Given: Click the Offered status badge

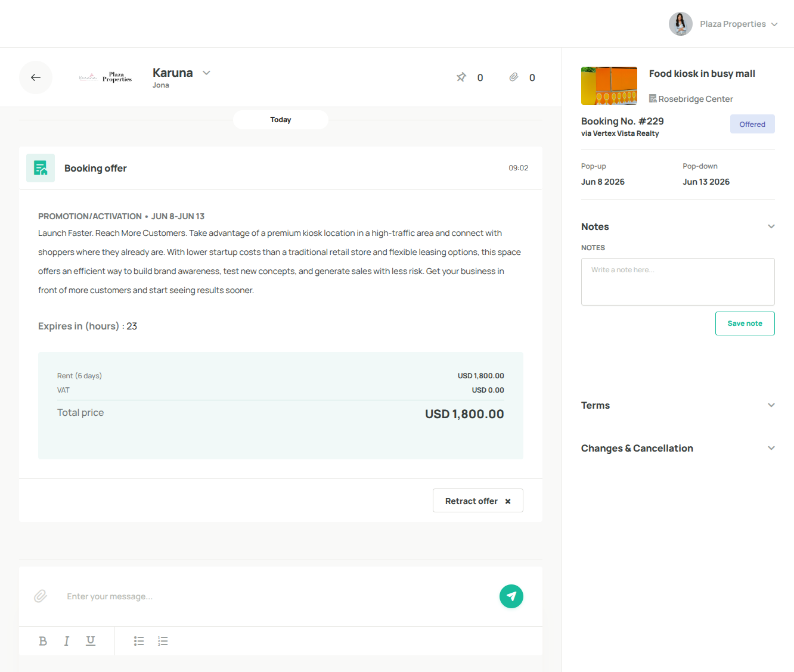Looking at the screenshot, I should [752, 124].
